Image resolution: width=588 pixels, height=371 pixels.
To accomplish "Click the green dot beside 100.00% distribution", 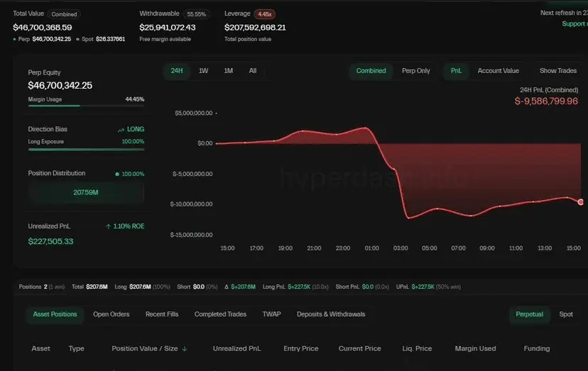I will [x=117, y=174].
